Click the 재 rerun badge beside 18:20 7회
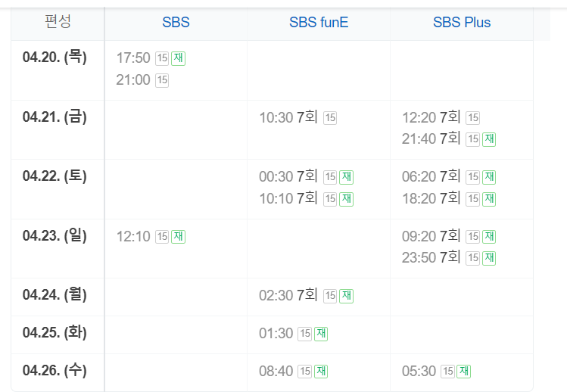Screen dimensions: 567x392 [489, 199]
